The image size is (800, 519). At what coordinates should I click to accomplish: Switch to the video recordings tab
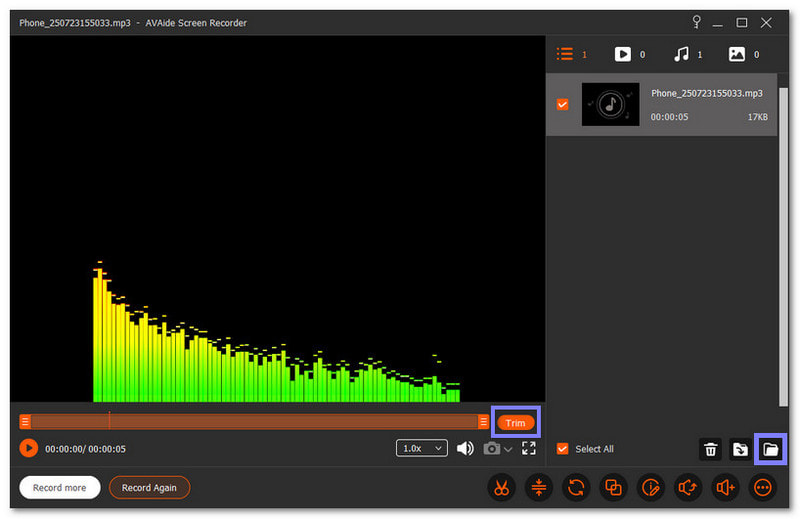point(623,54)
